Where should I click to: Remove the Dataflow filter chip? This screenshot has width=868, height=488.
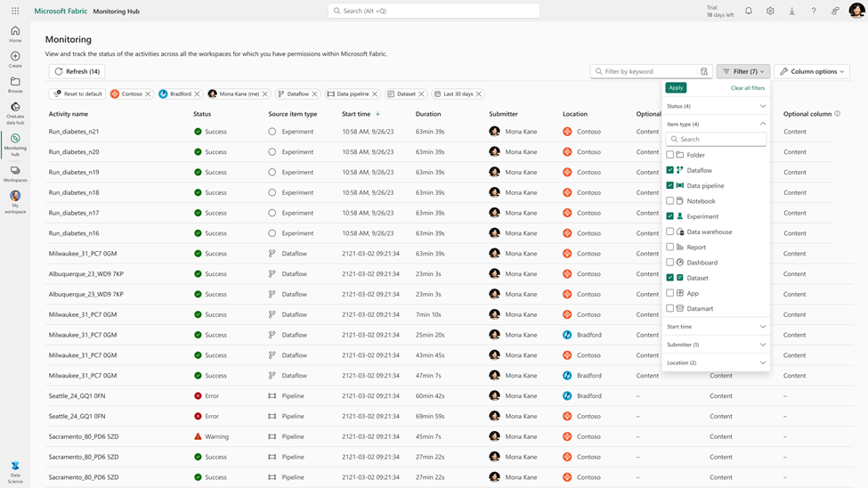point(314,94)
